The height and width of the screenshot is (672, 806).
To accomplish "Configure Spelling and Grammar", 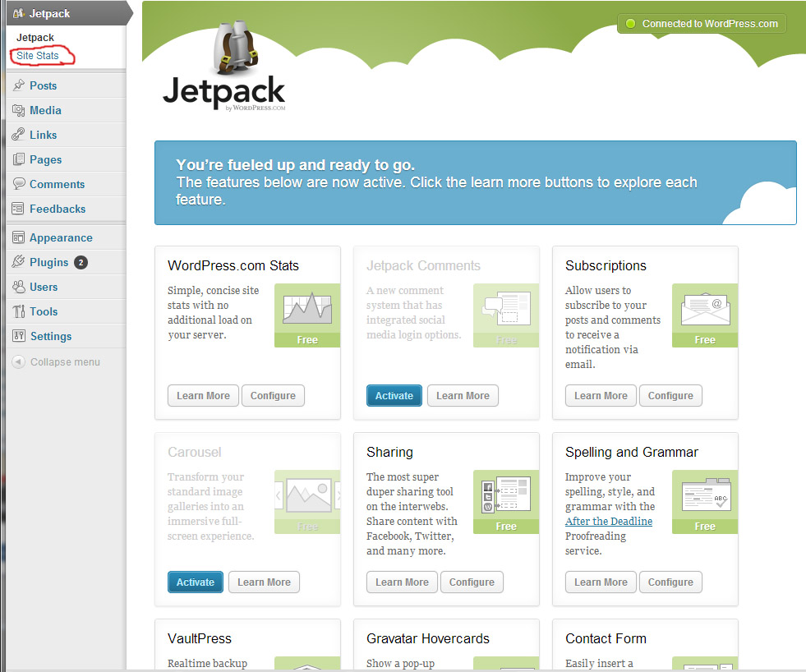I will point(670,582).
